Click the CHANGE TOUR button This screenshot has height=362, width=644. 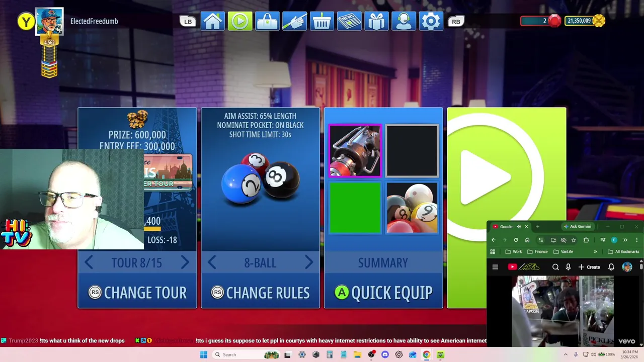click(137, 293)
